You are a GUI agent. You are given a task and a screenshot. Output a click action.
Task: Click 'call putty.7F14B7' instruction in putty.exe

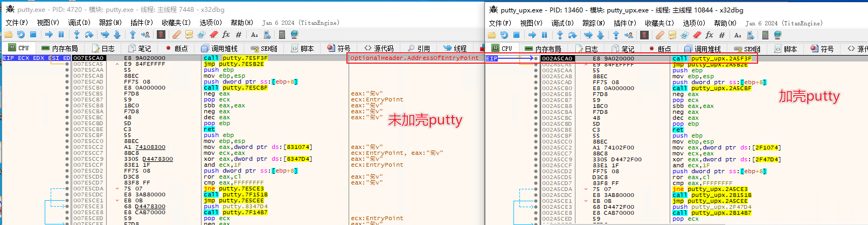click(235, 212)
